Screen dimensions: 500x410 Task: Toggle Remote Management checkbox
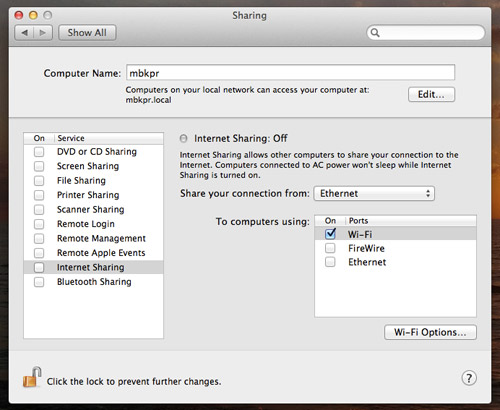[x=39, y=238]
